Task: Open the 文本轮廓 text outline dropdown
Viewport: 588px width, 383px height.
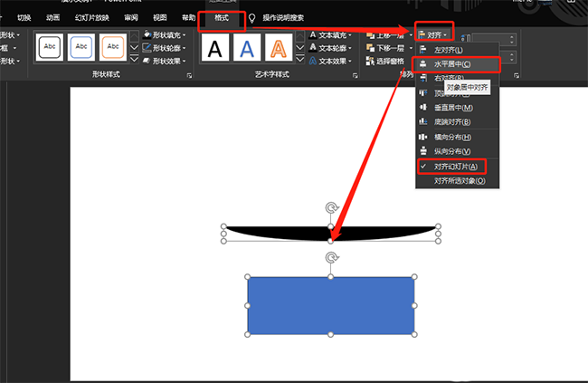Action: (x=331, y=48)
